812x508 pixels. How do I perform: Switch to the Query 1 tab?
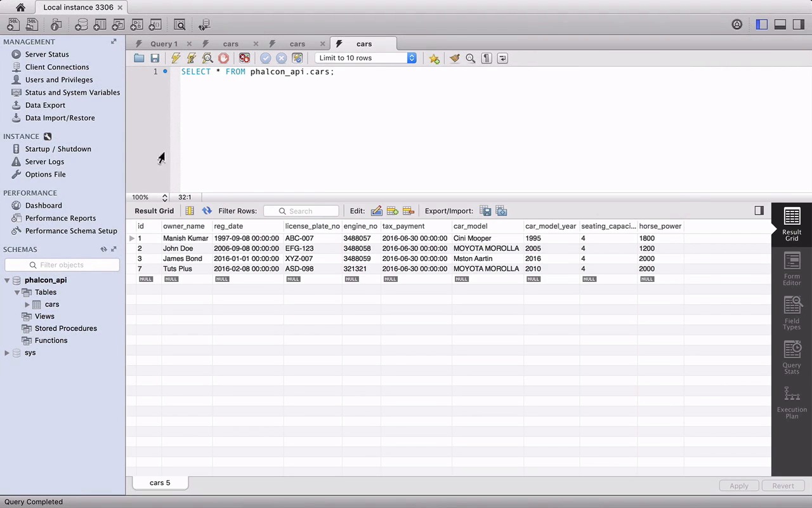click(x=164, y=44)
